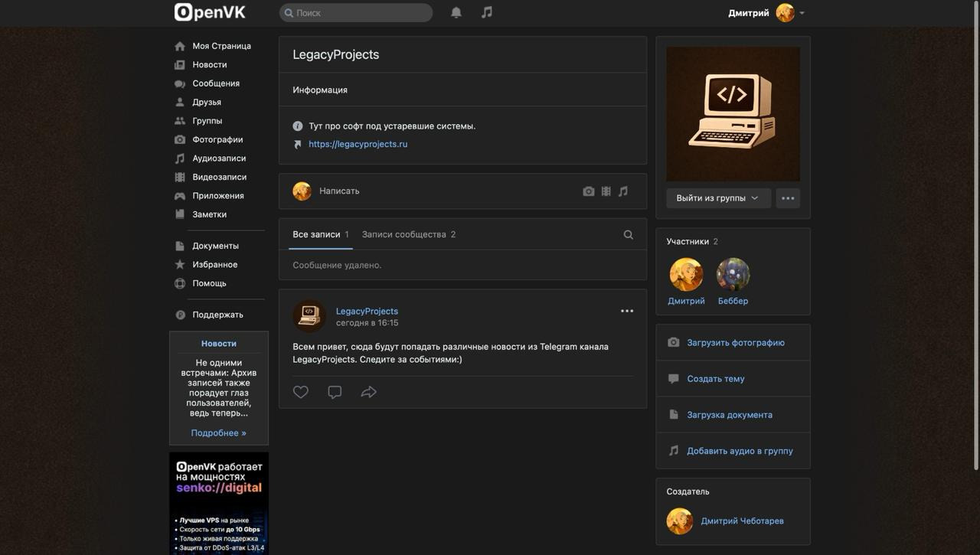The height and width of the screenshot is (555, 980).
Task: Expand the Дмитрий account dropdown arrow
Action: pos(802,13)
